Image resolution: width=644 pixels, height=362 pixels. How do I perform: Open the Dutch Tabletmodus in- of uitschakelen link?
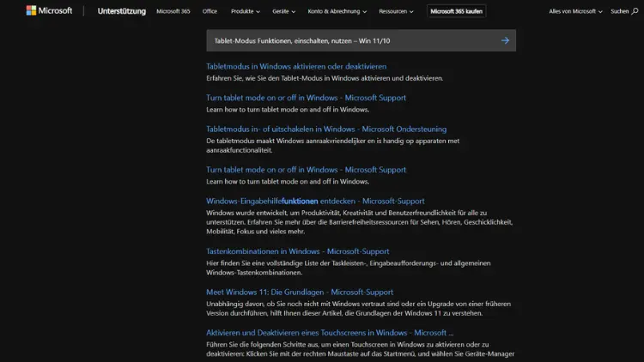[326, 129]
